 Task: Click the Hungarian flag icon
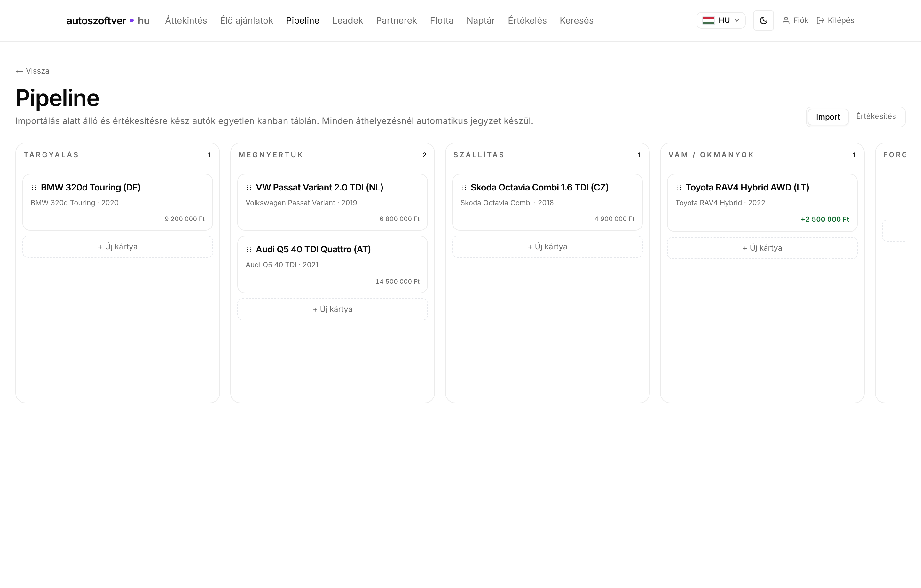point(708,20)
